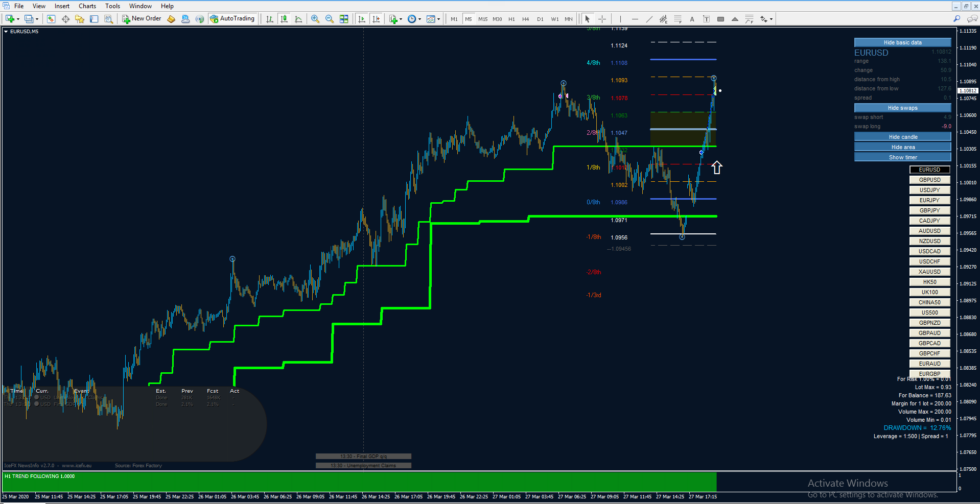This screenshot has width=980, height=504.
Task: Switch chart to candlesticks view
Action: 284,19
